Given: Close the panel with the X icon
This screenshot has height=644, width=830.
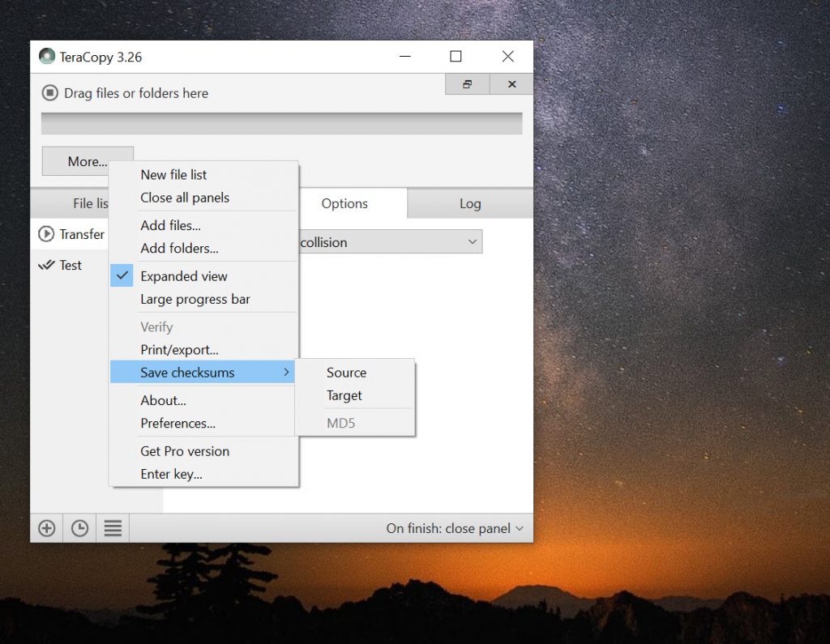Looking at the screenshot, I should pos(511,83).
